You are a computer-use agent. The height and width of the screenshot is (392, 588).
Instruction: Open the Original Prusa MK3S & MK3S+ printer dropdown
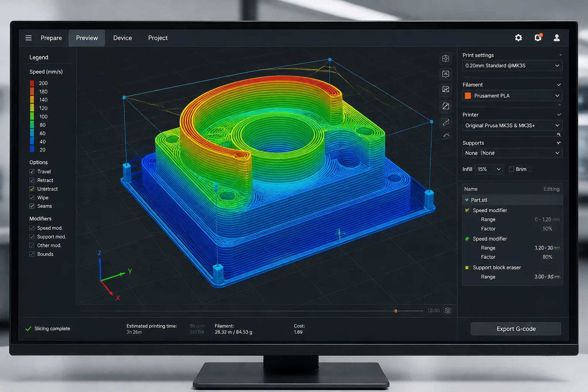tap(512, 126)
